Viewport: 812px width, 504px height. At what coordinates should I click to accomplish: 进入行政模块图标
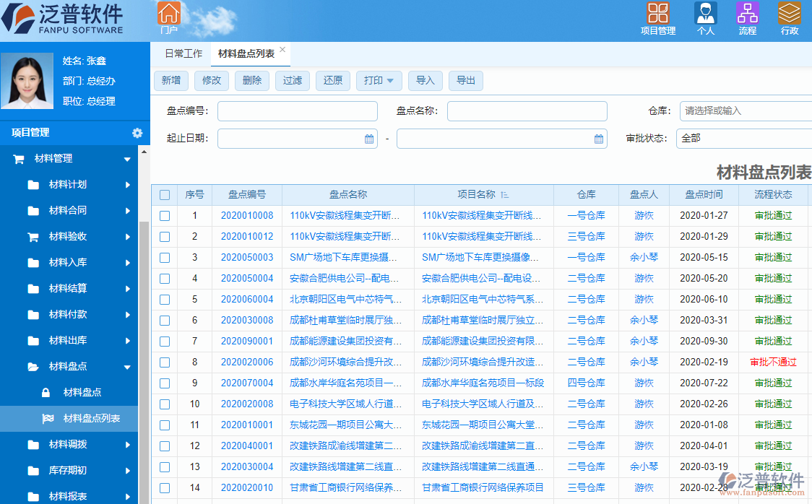click(x=791, y=12)
